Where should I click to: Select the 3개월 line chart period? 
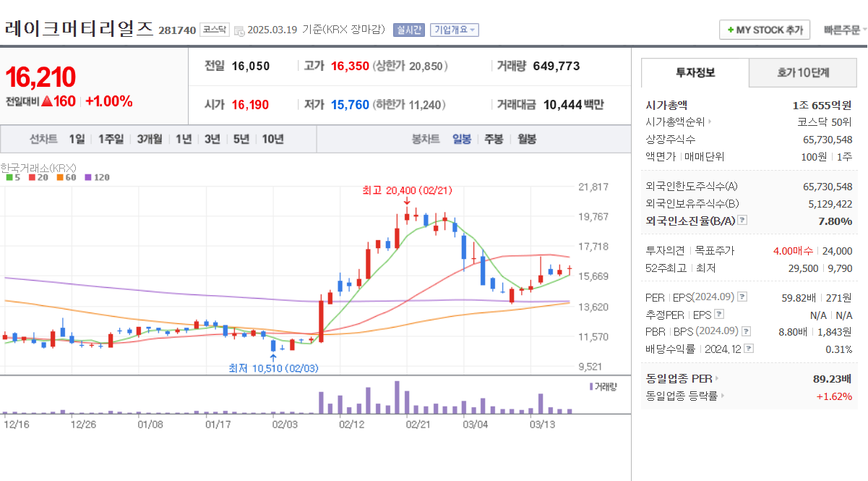[150, 139]
